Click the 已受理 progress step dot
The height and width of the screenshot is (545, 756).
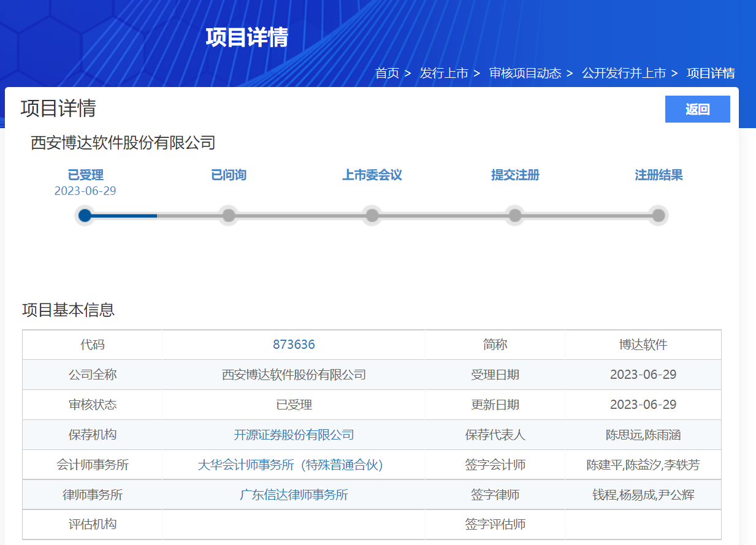pos(85,215)
